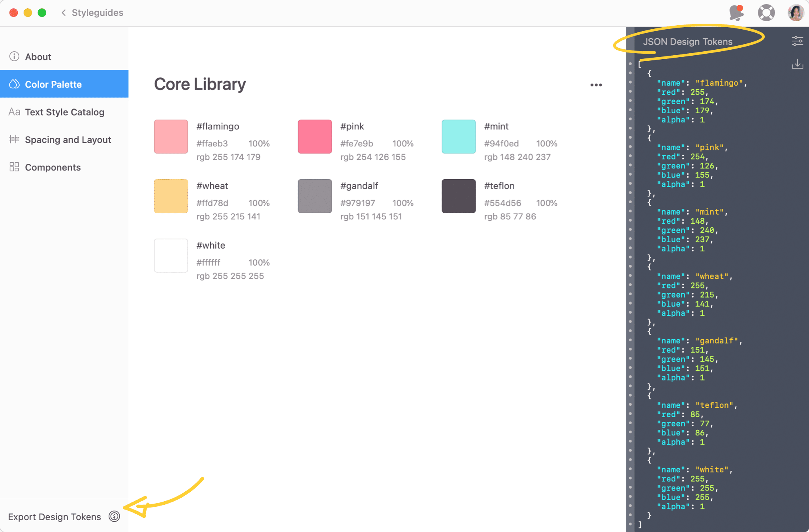Open Text Style Catalog via the Aa icon
Image resolution: width=809 pixels, height=532 pixels.
(x=14, y=112)
